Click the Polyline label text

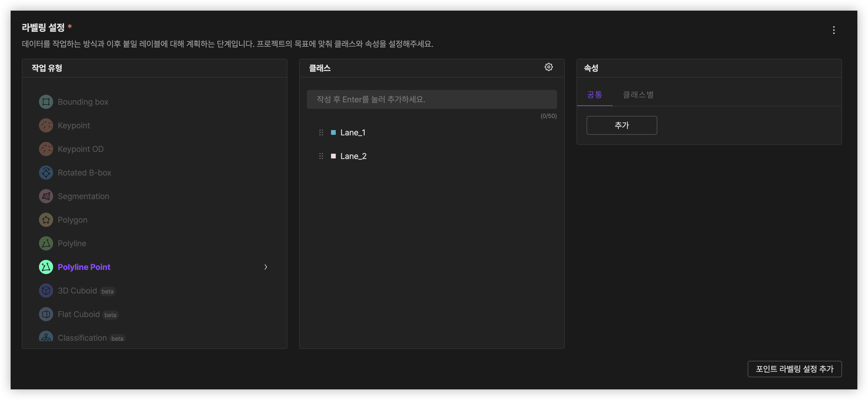[72, 244]
